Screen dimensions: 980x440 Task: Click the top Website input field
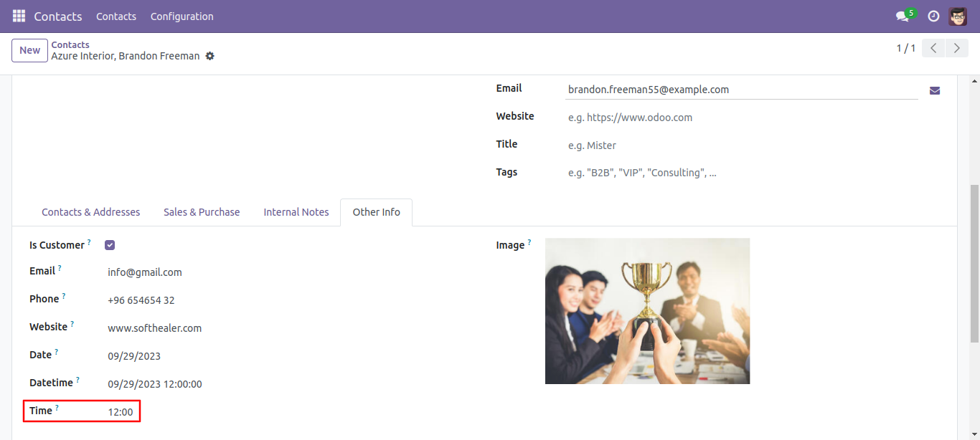coord(742,118)
